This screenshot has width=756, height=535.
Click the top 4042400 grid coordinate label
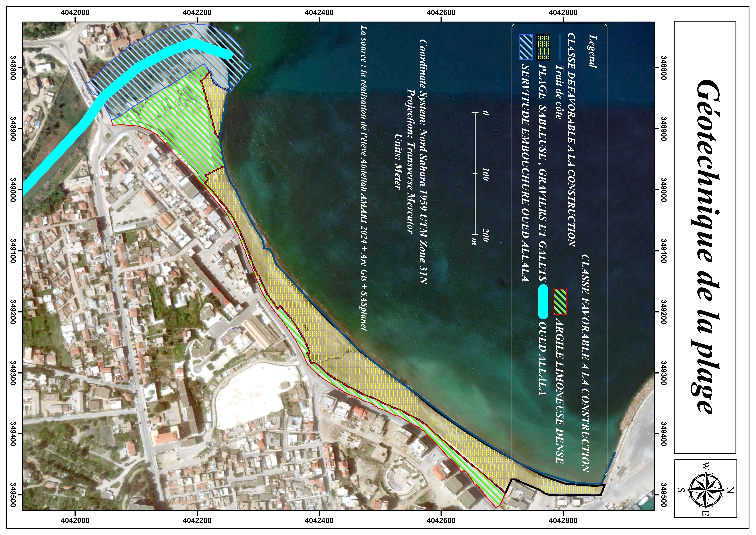319,13
